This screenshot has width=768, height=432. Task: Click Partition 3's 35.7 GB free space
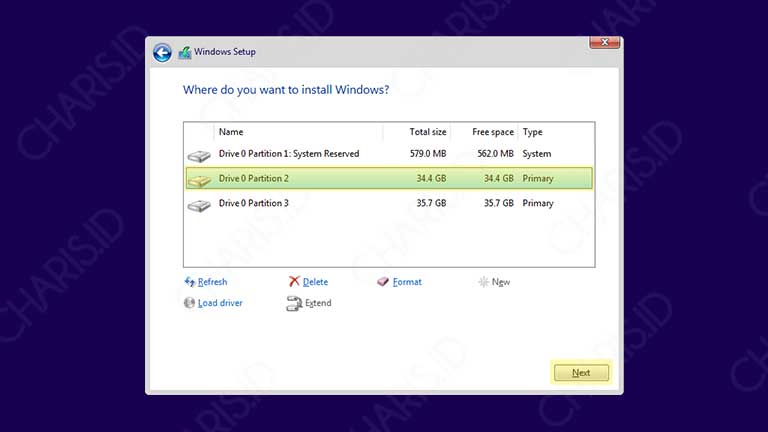tap(499, 203)
